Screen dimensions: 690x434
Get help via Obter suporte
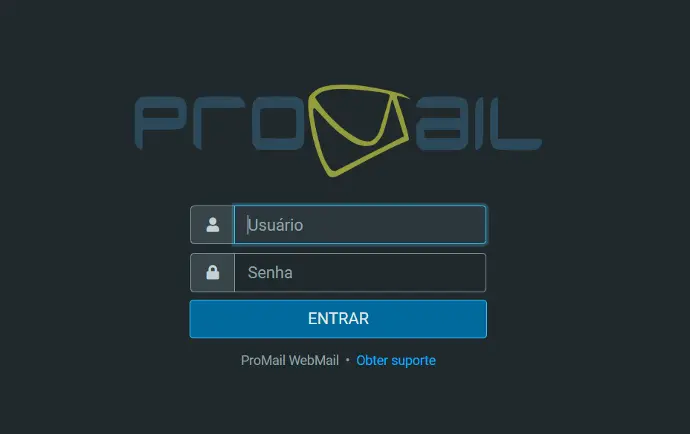pos(396,360)
